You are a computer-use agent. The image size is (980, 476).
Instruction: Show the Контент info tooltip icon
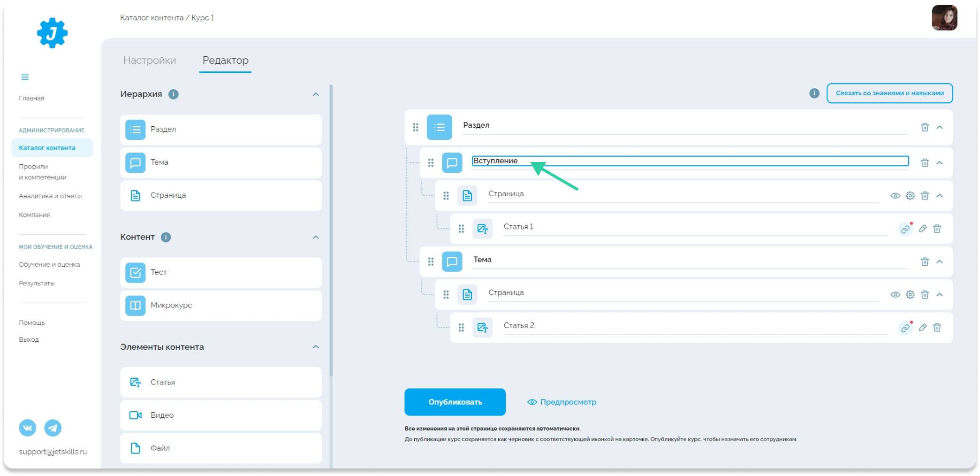[166, 237]
